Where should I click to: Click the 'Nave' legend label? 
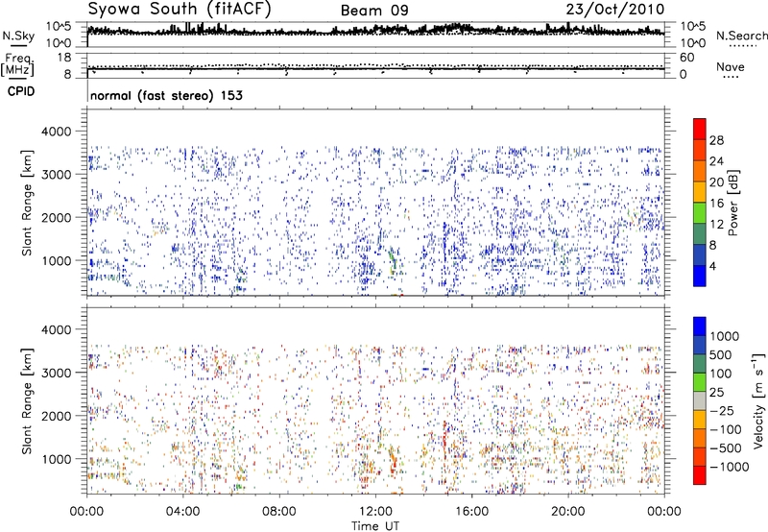[731, 67]
